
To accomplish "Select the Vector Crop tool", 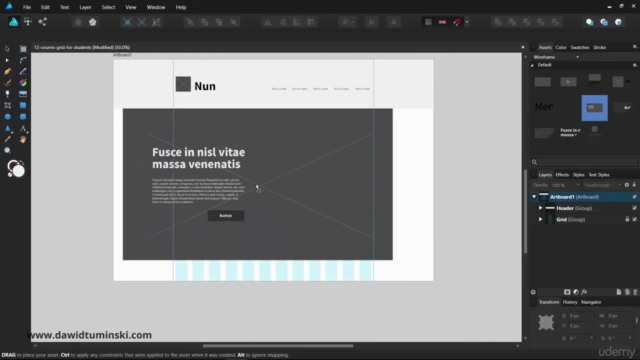I will click(7, 105).
